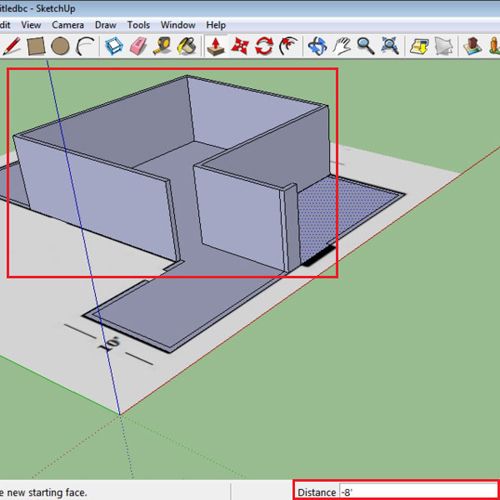Activate the Push/Pull tool
Viewport: 500px width, 500px height.
point(216,46)
